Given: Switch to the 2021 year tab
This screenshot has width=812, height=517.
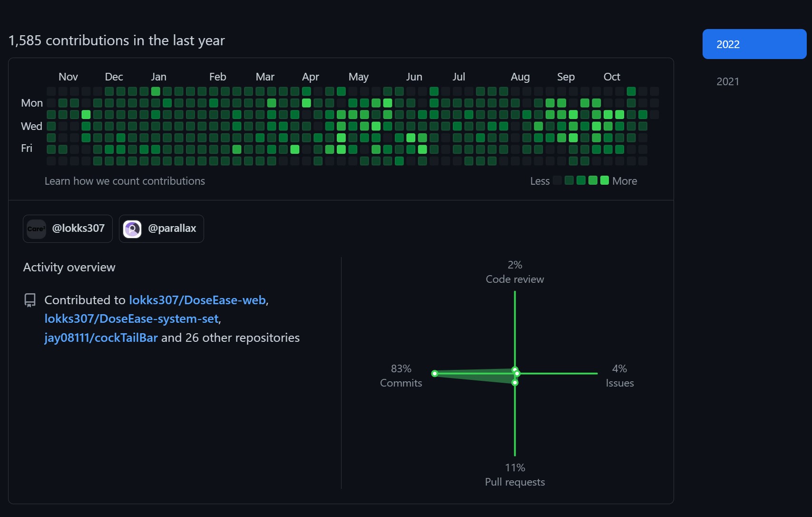Looking at the screenshot, I should click(728, 81).
